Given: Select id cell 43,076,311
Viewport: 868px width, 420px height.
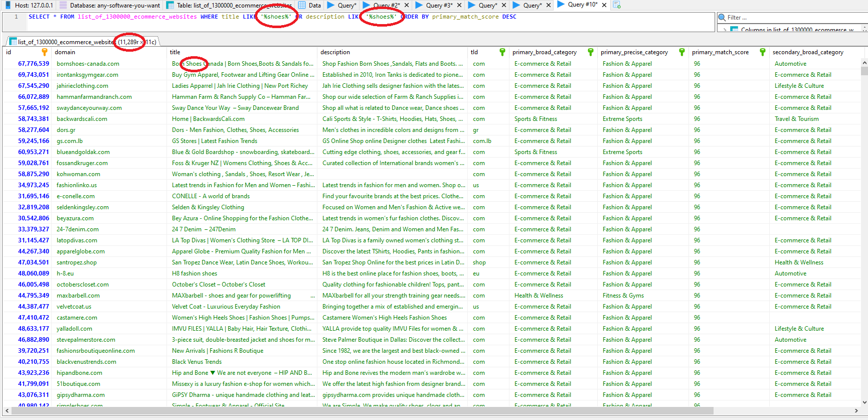Looking at the screenshot, I should pos(27,395).
